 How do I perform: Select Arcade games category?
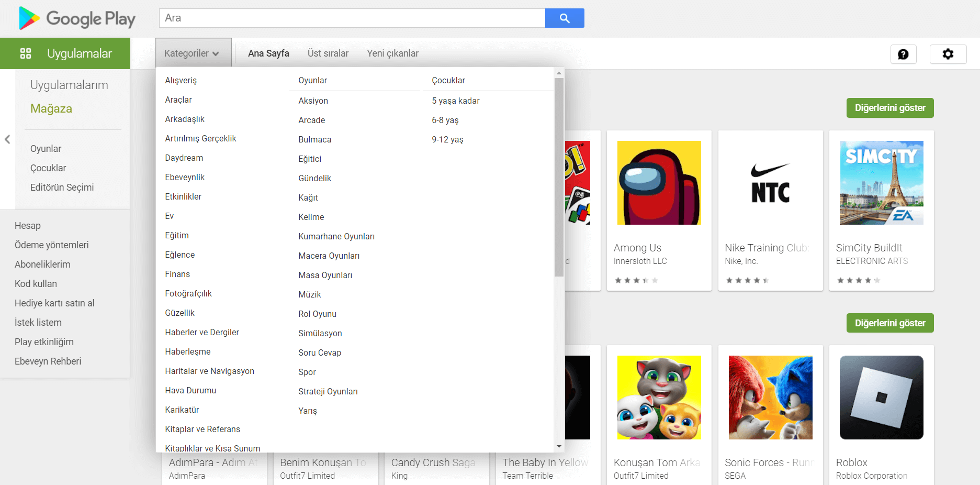[311, 120]
